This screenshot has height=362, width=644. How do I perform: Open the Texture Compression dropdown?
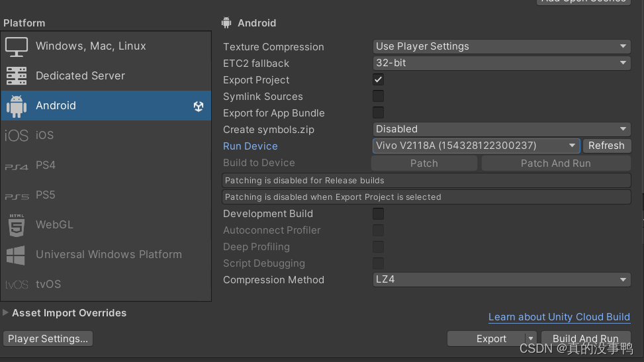(x=502, y=46)
